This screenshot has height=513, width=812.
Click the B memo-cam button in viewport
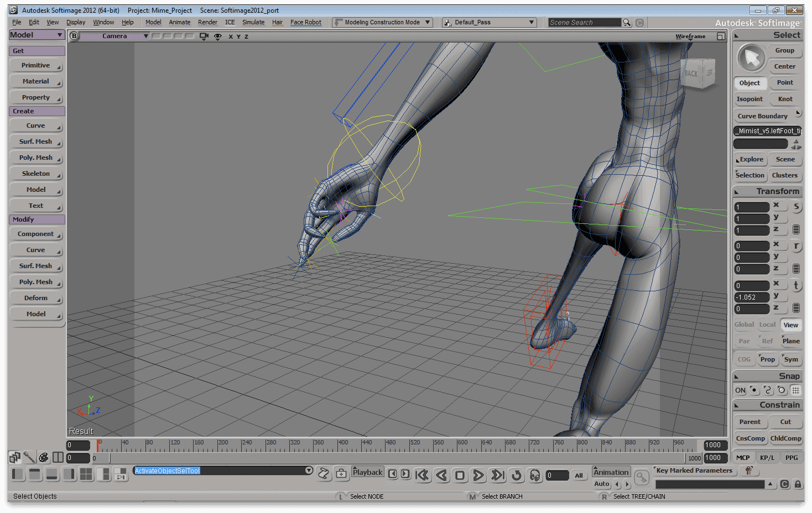click(74, 36)
